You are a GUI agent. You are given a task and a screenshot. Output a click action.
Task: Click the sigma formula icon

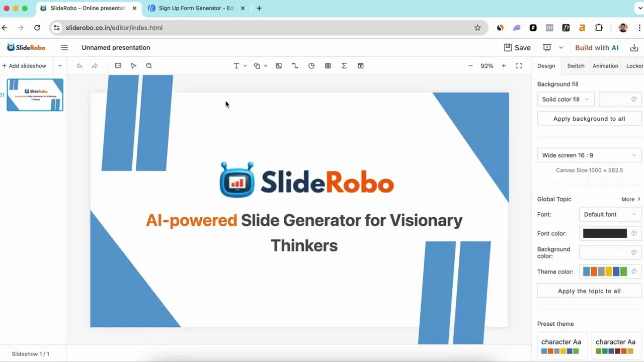(x=344, y=66)
